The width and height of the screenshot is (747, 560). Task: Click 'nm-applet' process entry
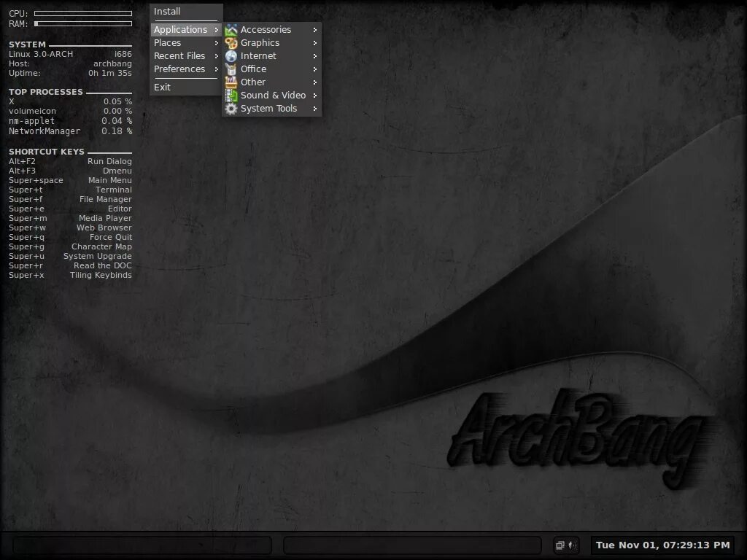point(31,121)
